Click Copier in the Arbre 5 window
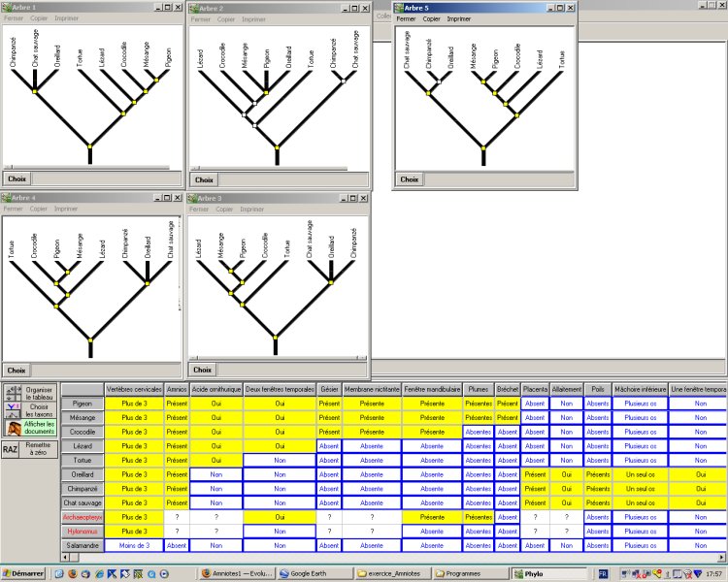The image size is (728, 582). 432,18
